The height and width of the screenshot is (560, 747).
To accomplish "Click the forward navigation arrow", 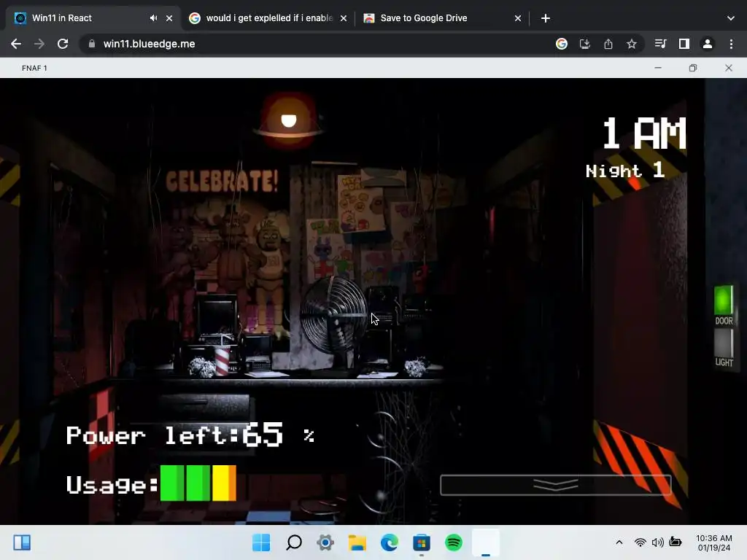I will [x=39, y=44].
